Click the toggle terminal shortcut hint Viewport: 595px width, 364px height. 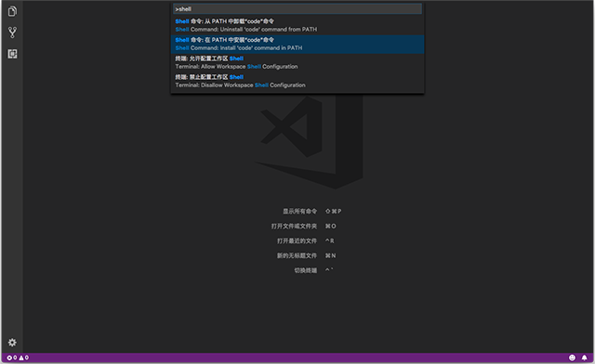click(x=313, y=270)
